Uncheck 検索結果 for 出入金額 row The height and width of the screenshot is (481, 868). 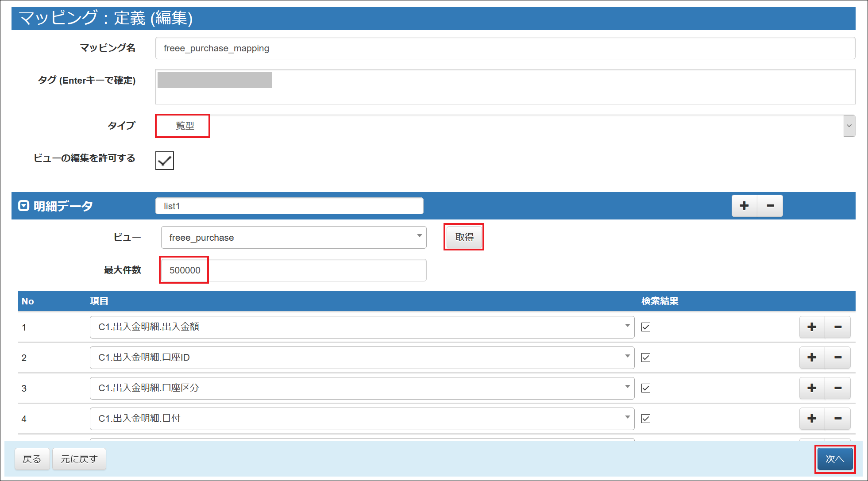646,327
